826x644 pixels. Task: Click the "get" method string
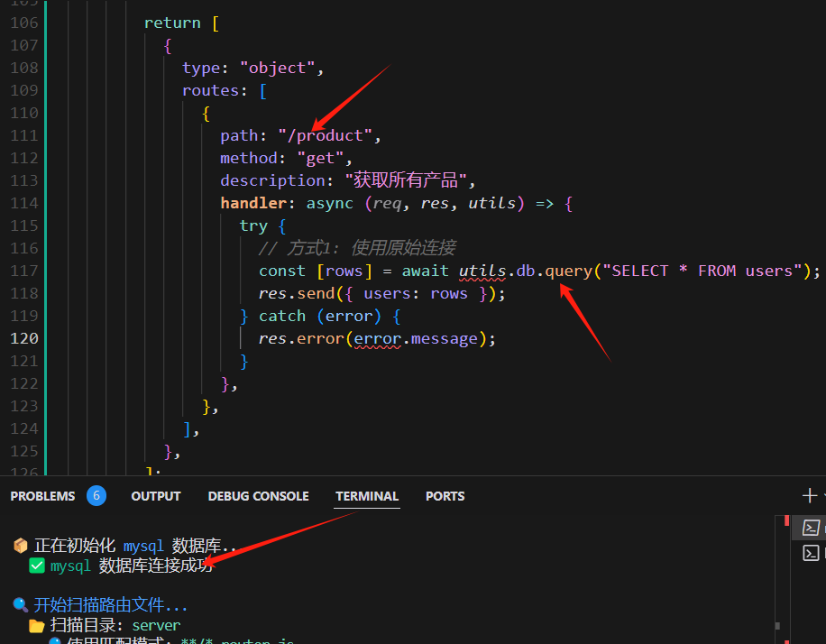320,159
